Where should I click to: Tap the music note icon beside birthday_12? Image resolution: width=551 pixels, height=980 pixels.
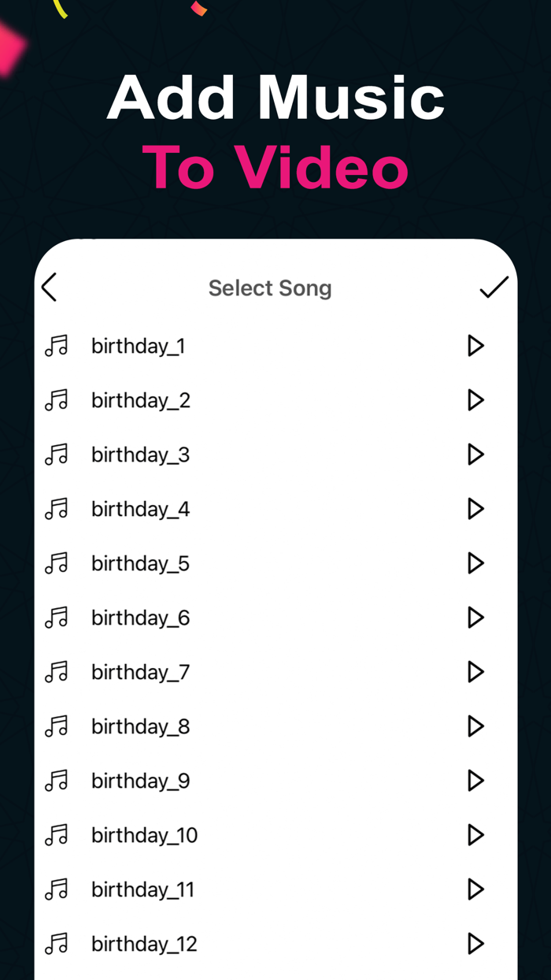[56, 944]
